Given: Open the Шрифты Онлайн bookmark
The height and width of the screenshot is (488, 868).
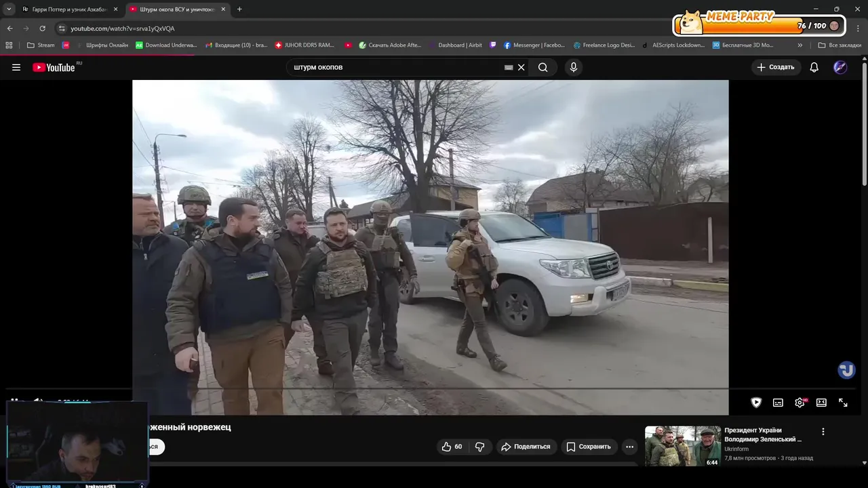Looking at the screenshot, I should click(x=102, y=45).
